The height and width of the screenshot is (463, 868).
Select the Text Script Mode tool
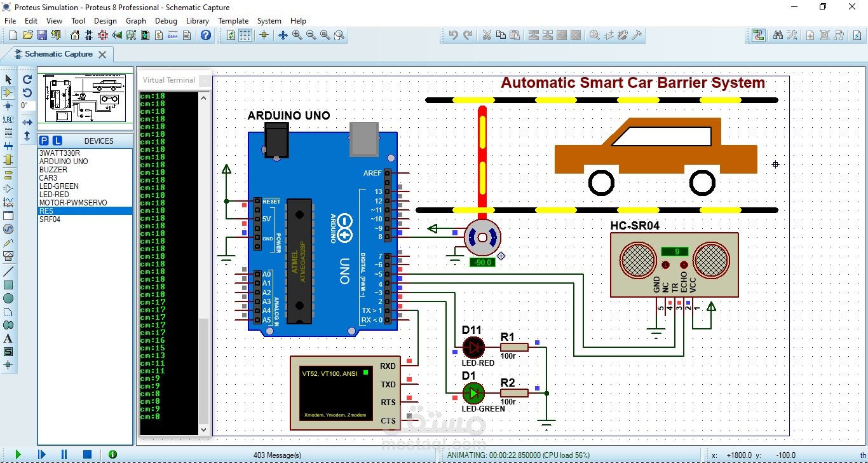[x=8, y=133]
